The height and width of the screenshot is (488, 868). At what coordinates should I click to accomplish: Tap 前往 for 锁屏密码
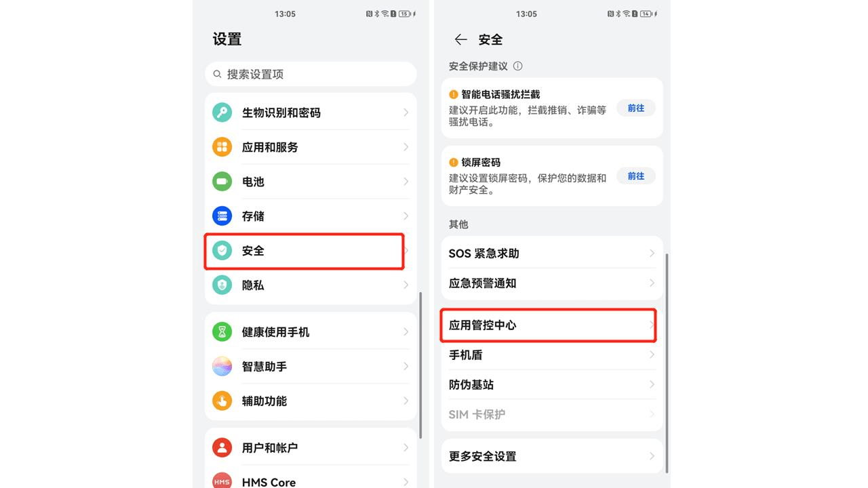[x=636, y=176]
